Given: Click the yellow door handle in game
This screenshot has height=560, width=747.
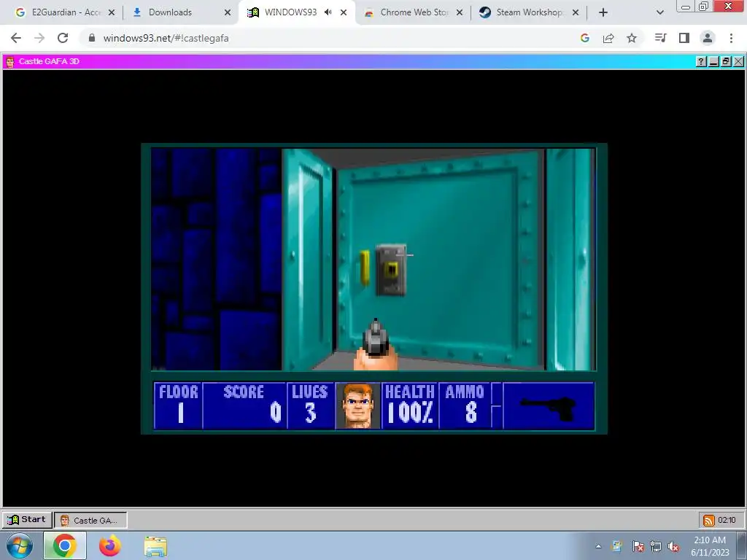Looking at the screenshot, I should coord(365,268).
